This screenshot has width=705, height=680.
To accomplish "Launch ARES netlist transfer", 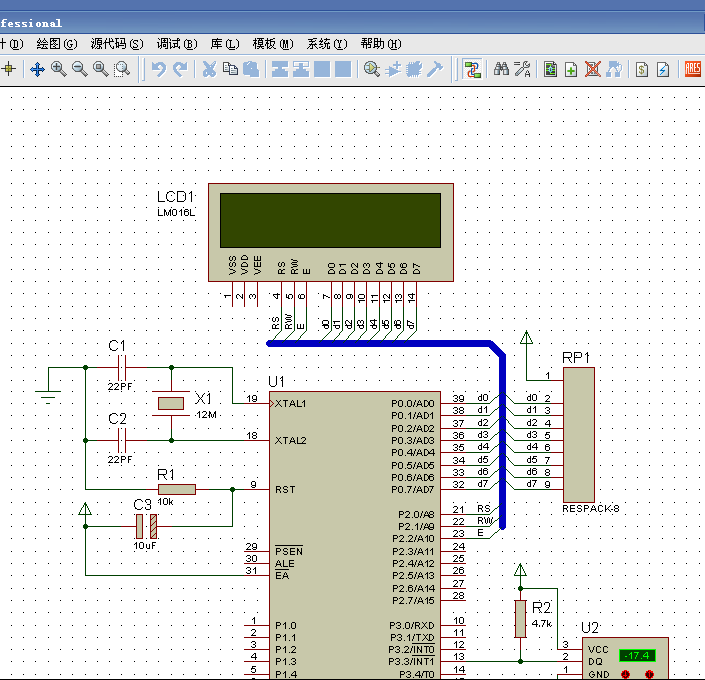I will click(x=692, y=69).
